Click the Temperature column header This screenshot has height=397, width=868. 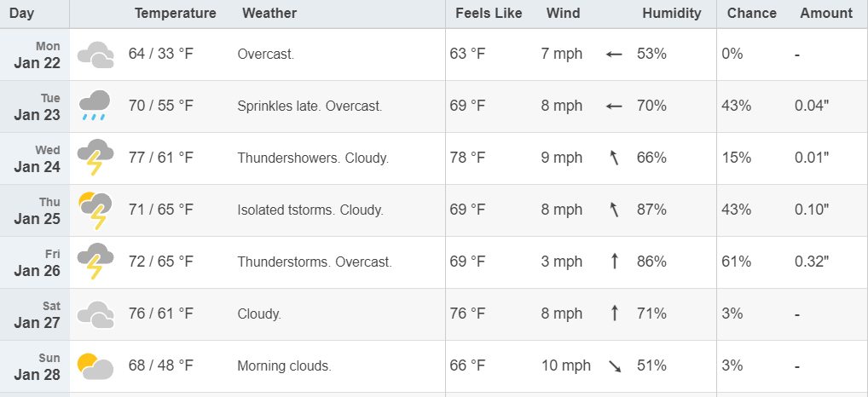(175, 14)
